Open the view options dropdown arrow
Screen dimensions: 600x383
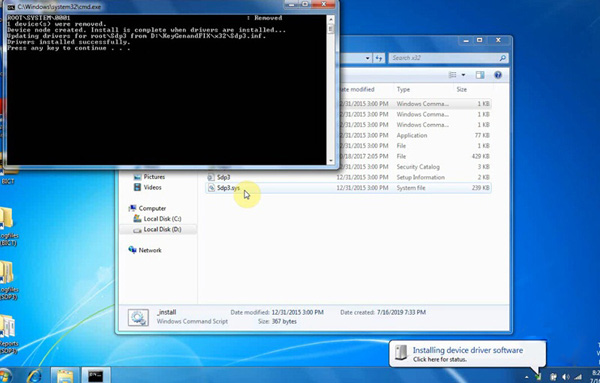(463, 75)
